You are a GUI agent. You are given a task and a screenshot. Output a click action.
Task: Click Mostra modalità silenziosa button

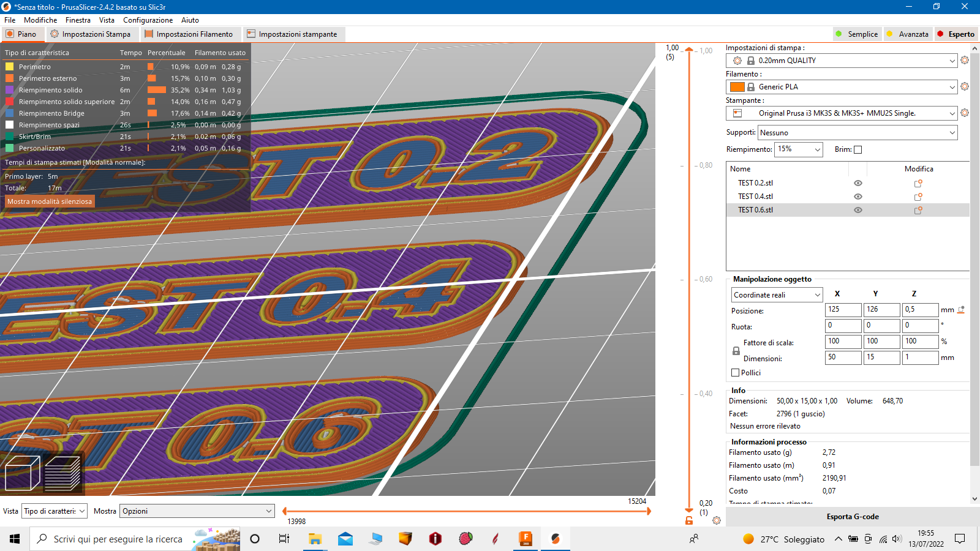pyautogui.click(x=50, y=201)
